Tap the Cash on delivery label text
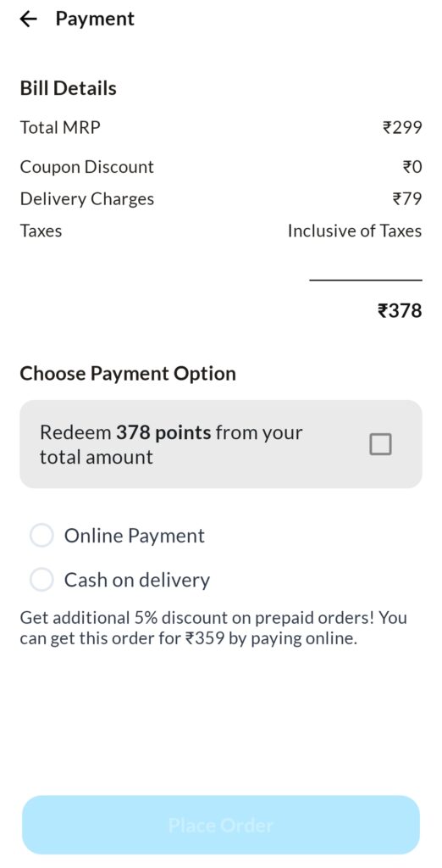Image resolution: width=442 pixels, height=868 pixels. pos(137,580)
